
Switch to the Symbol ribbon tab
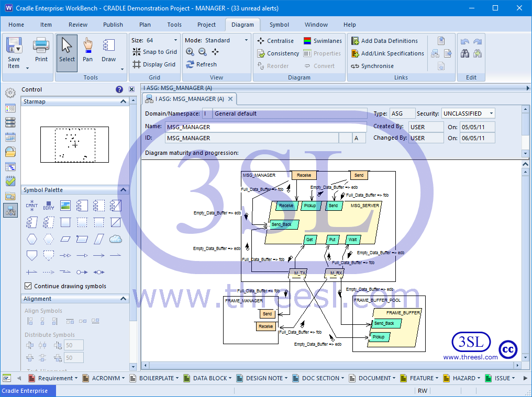click(x=279, y=25)
